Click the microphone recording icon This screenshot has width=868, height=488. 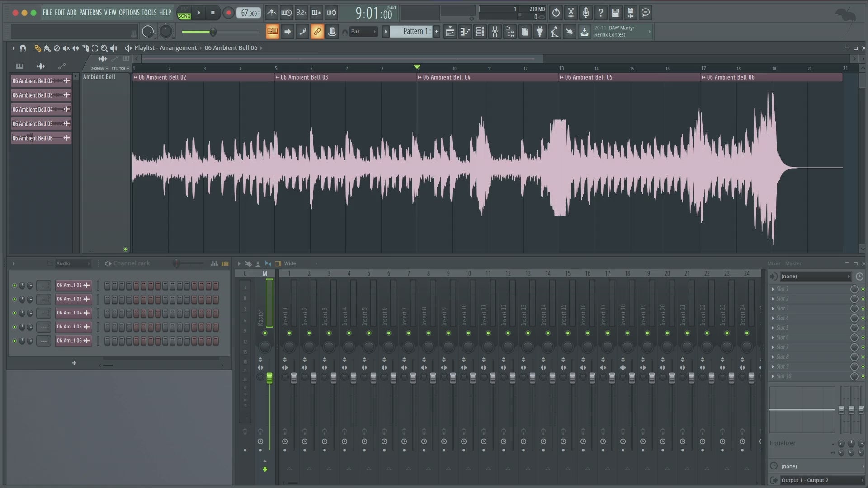(585, 13)
